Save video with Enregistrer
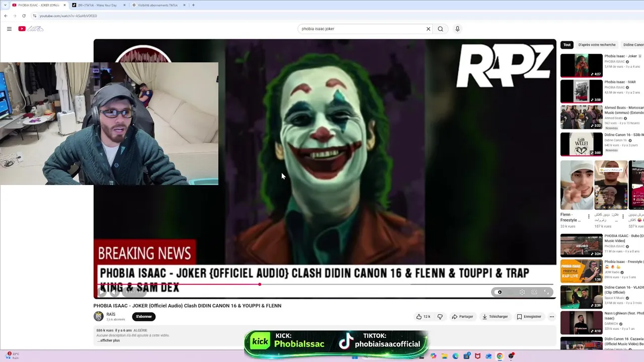Viewport: 644px width, 362px height. pyautogui.click(x=529, y=317)
